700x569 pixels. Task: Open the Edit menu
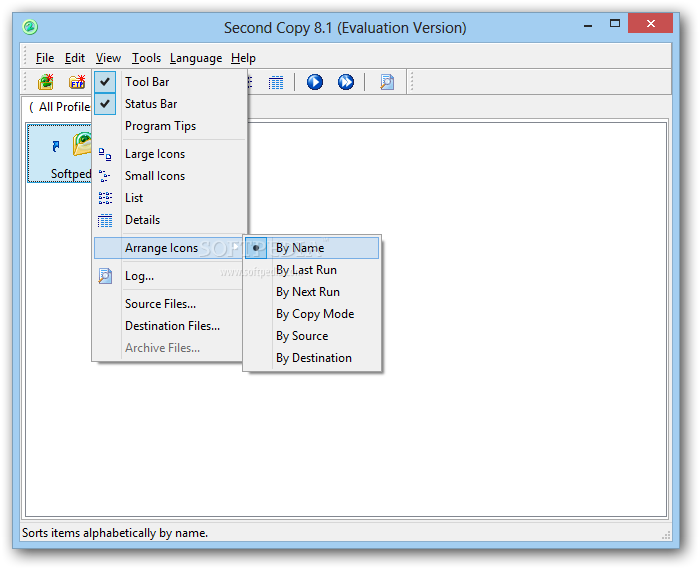point(75,58)
